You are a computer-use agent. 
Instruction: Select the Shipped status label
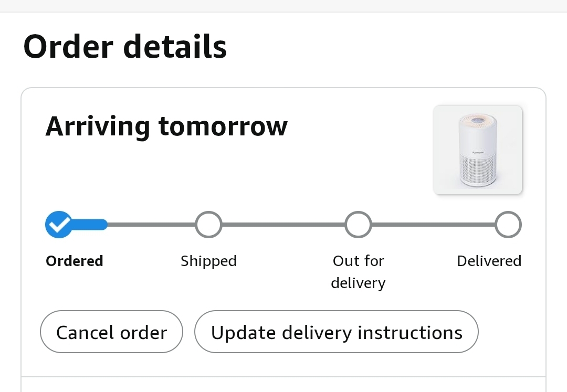pos(208,261)
